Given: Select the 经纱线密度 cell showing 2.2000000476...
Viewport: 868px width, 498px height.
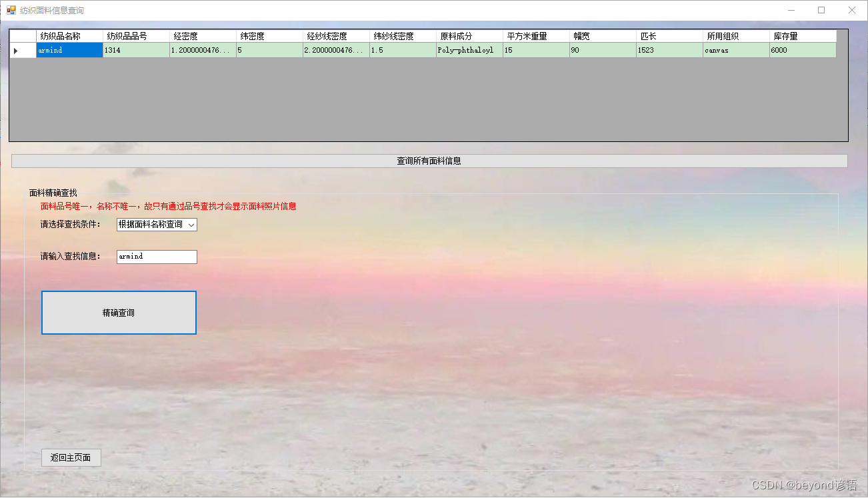Looking at the screenshot, I should [x=337, y=51].
